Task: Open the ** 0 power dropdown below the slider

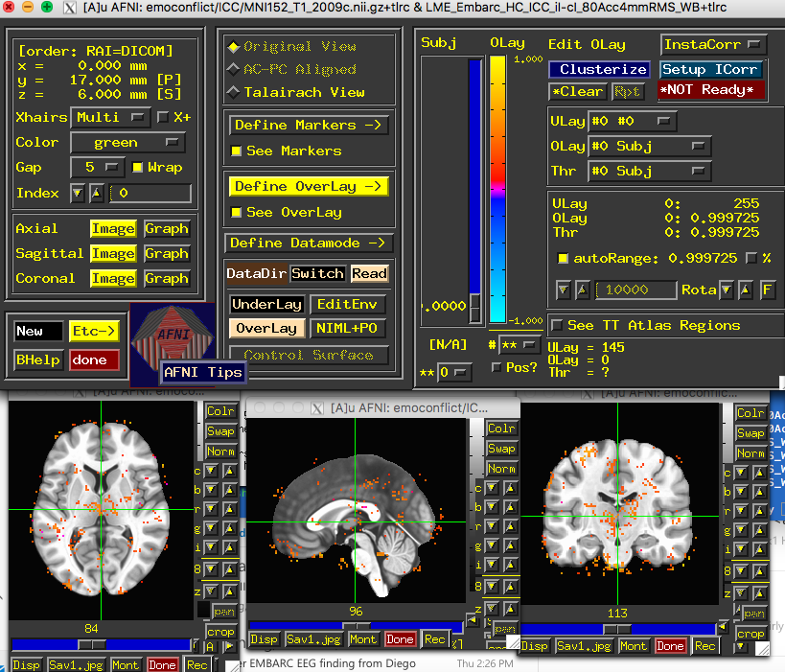Action: coord(453,373)
